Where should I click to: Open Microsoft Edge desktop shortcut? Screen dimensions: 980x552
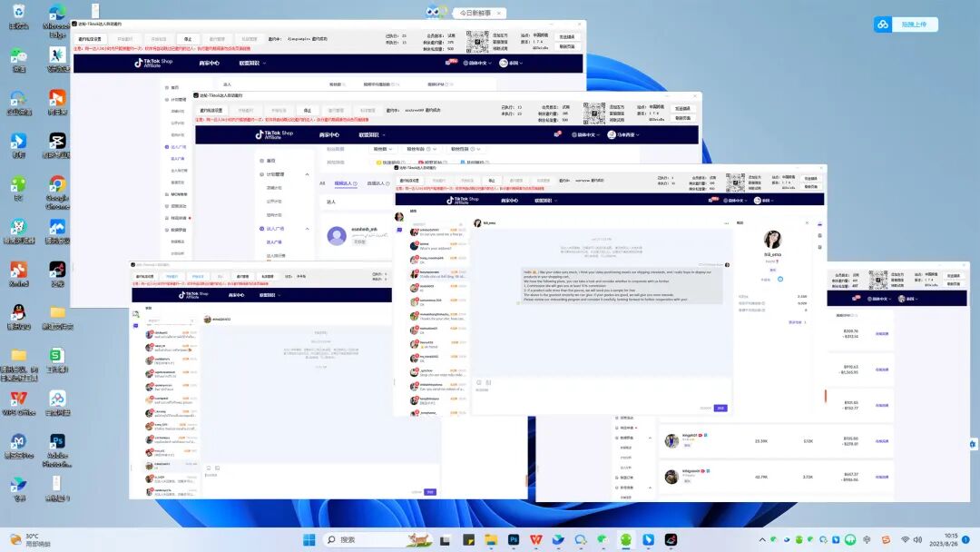point(57,19)
